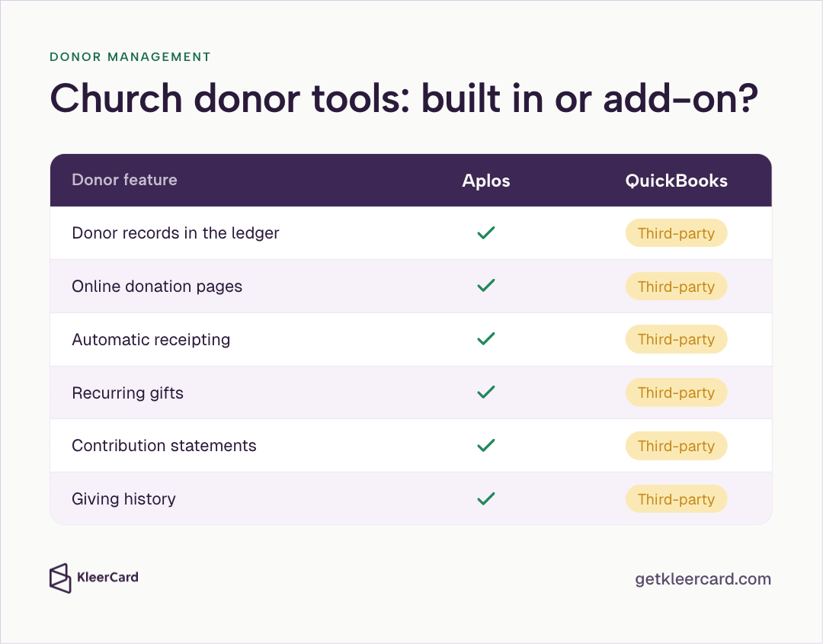Select the 'Donor feature' column header
This screenshot has height=644, width=823.
point(124,180)
